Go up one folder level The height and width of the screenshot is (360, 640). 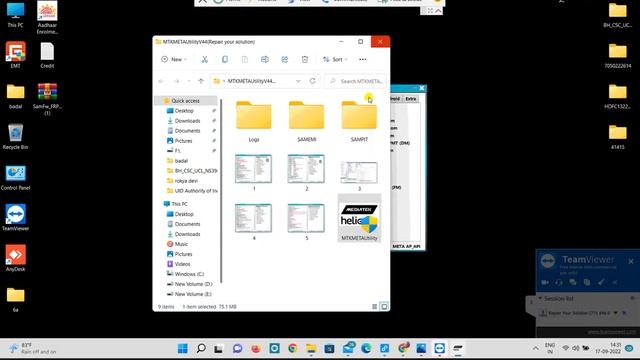(x=201, y=81)
